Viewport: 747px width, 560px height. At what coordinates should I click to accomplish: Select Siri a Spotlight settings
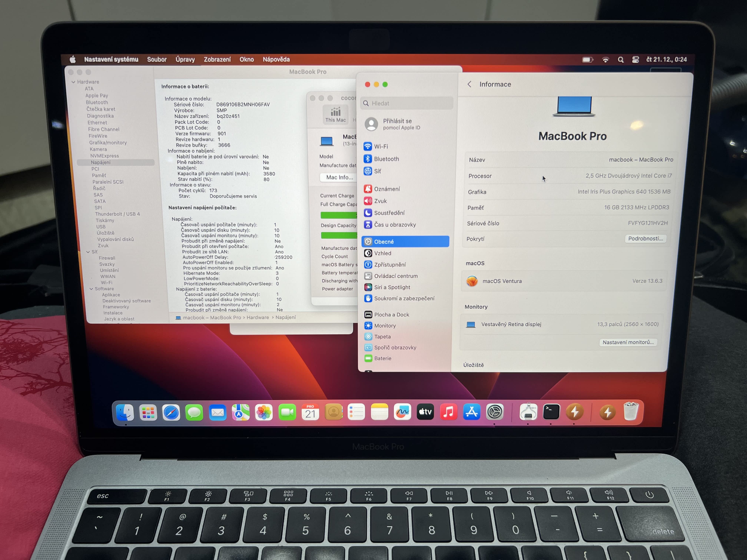point(392,287)
